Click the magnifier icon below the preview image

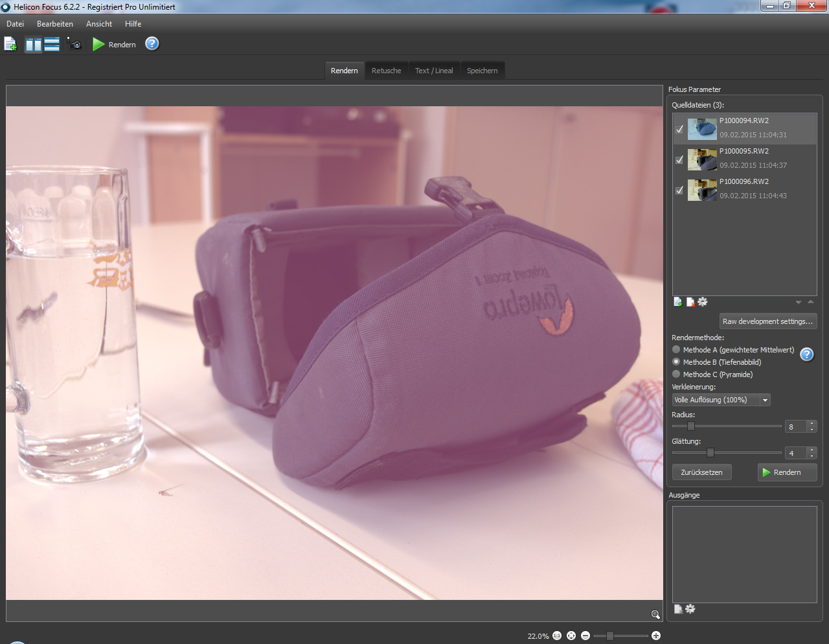pos(655,615)
